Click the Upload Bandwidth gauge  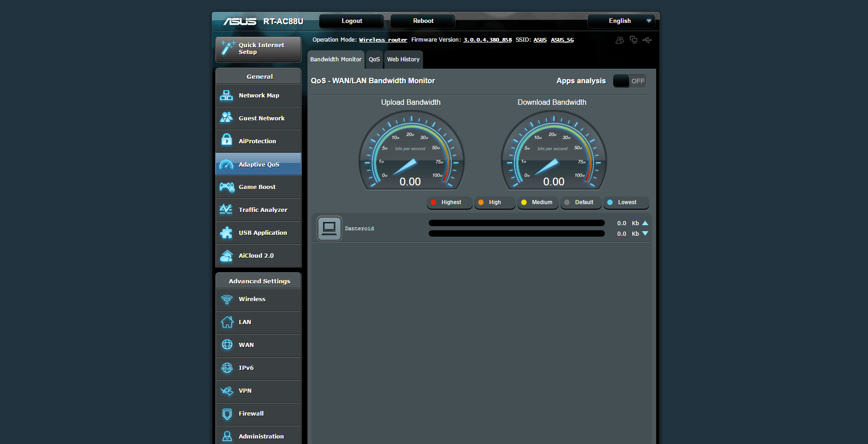click(x=411, y=150)
